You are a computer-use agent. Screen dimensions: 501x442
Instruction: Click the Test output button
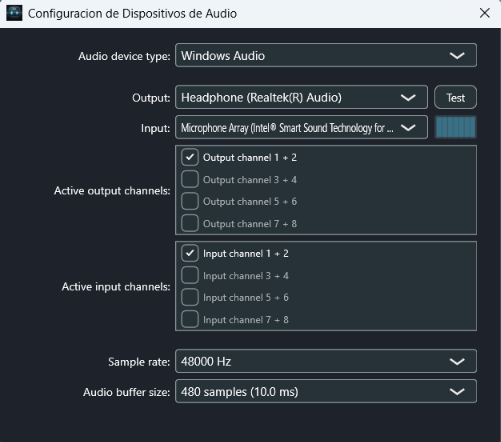[x=455, y=98]
